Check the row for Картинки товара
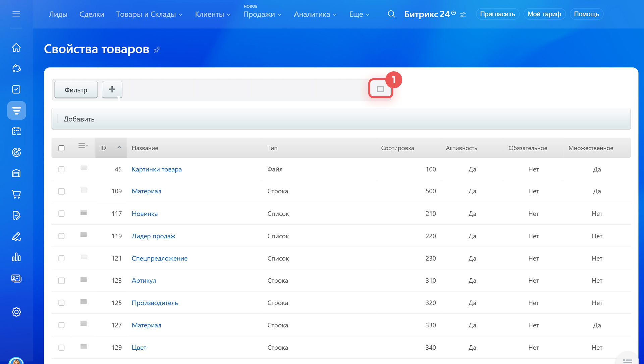The height and width of the screenshot is (364, 644). pyautogui.click(x=61, y=169)
